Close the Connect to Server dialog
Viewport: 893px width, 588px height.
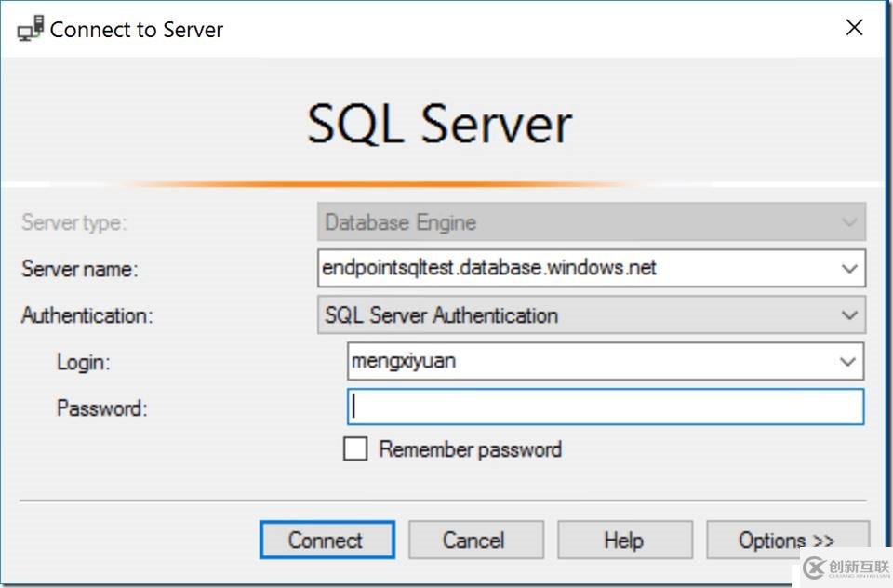854,27
